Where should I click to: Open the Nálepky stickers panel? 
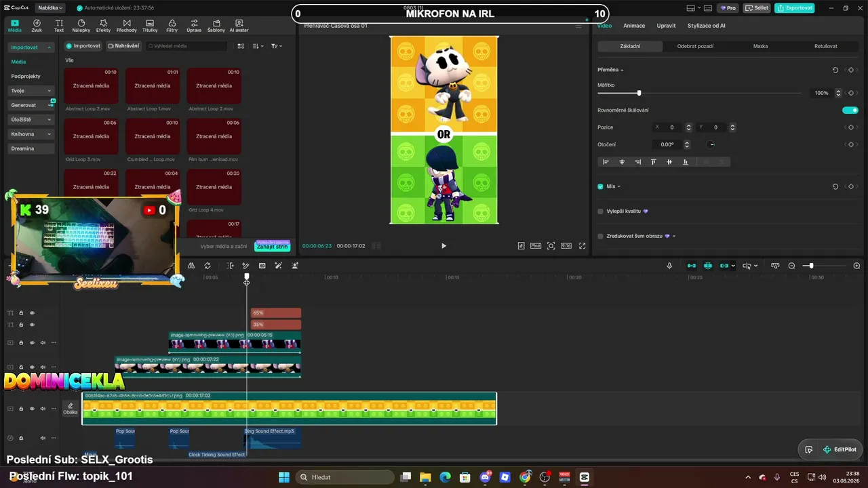tap(81, 26)
